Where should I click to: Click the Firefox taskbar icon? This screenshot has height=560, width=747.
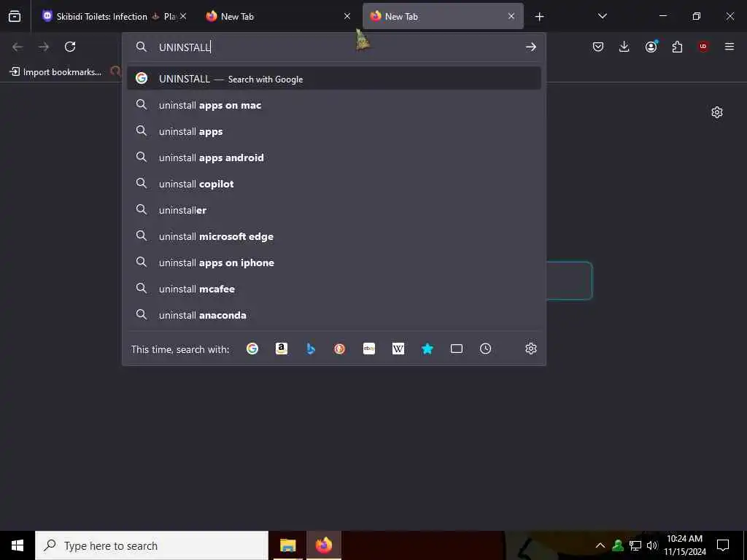(323, 545)
